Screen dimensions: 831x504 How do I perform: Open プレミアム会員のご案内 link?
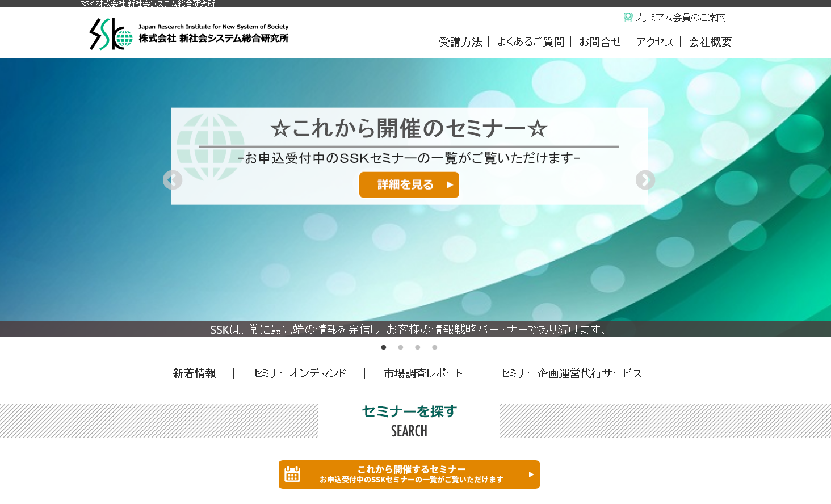click(x=679, y=18)
